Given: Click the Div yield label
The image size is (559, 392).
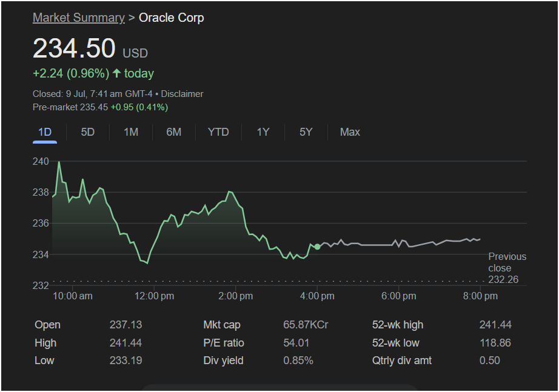Looking at the screenshot, I should [x=223, y=360].
